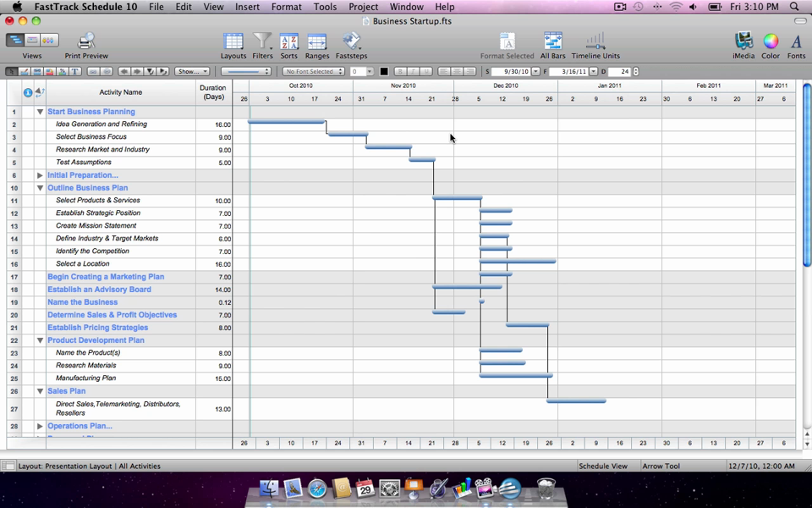Open the font size dropdown

370,71
